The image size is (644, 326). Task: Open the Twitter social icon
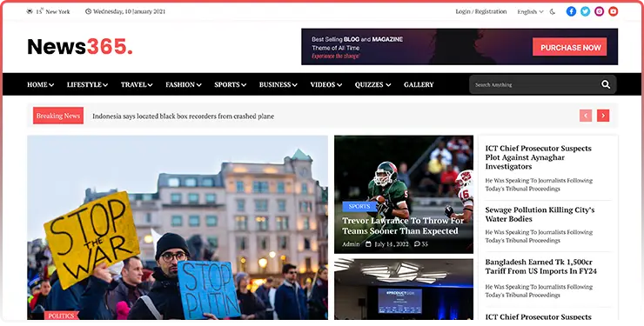tap(586, 11)
